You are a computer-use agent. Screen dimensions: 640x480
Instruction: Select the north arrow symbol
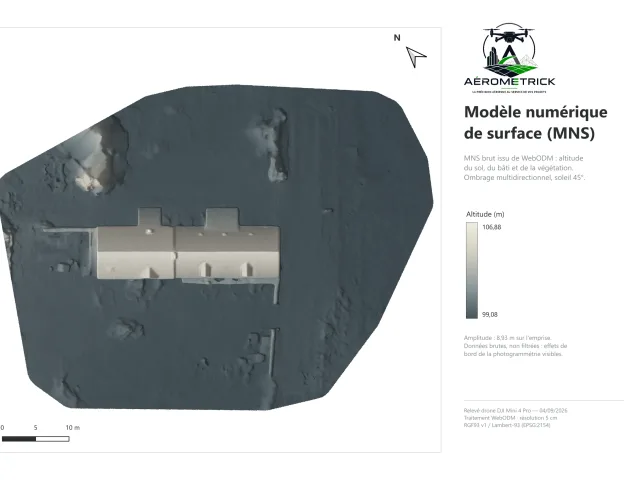click(x=416, y=56)
